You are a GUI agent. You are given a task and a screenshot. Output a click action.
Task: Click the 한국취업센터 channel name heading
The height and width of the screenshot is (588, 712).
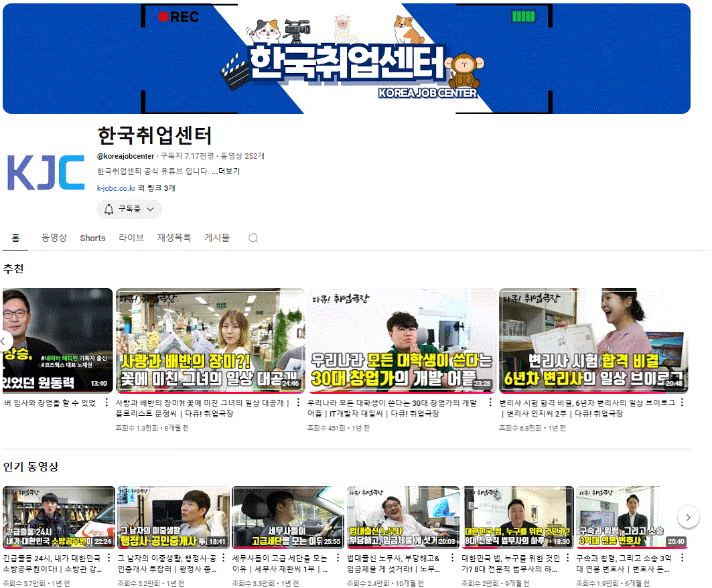[155, 135]
